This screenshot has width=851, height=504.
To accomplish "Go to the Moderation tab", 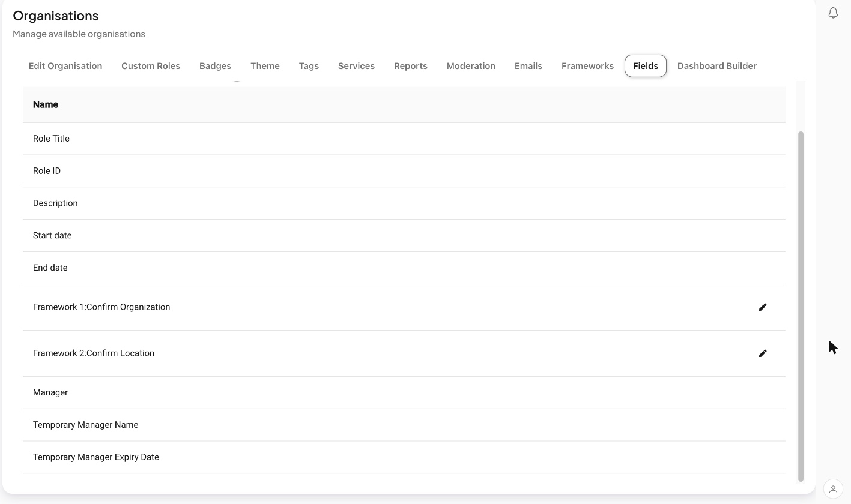I will tap(471, 66).
